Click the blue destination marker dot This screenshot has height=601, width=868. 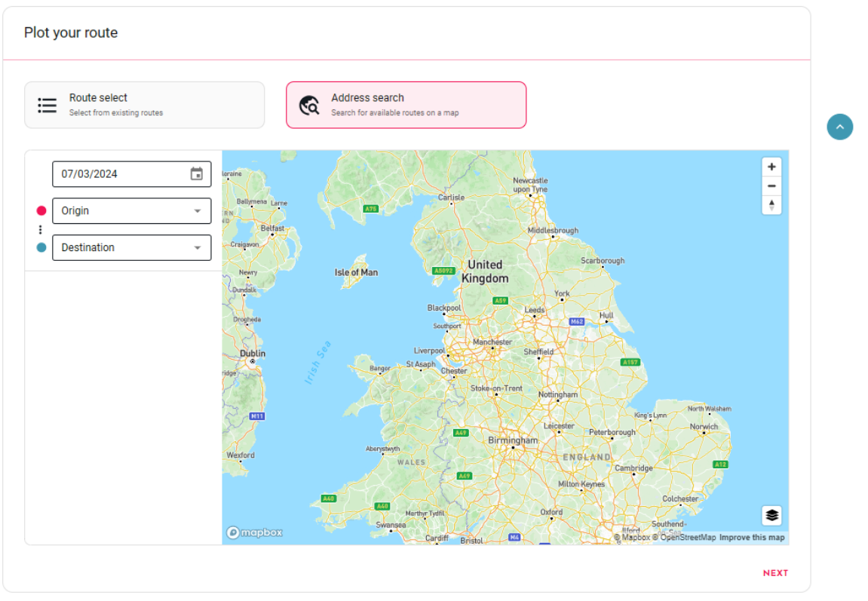point(41,247)
